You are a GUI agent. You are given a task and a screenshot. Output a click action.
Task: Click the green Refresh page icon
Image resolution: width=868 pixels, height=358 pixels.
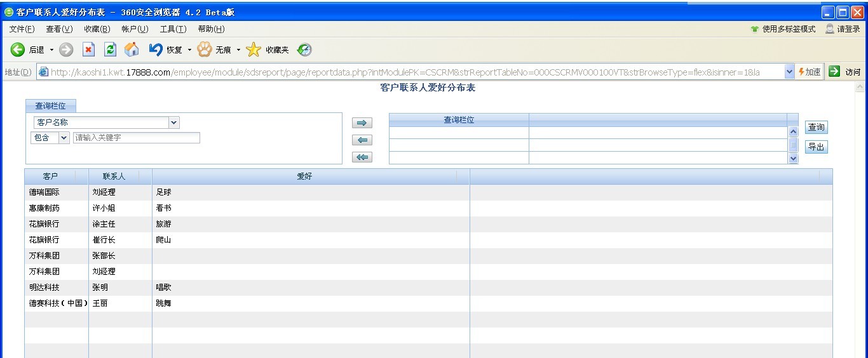point(111,50)
